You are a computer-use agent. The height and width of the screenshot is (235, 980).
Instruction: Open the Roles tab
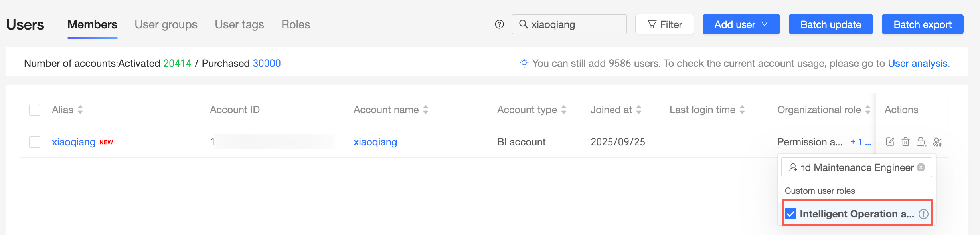[x=296, y=24]
